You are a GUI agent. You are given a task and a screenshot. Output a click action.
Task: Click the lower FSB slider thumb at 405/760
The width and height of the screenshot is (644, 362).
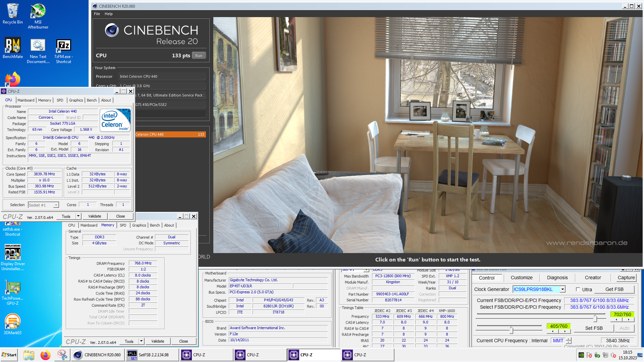pyautogui.click(x=511, y=330)
